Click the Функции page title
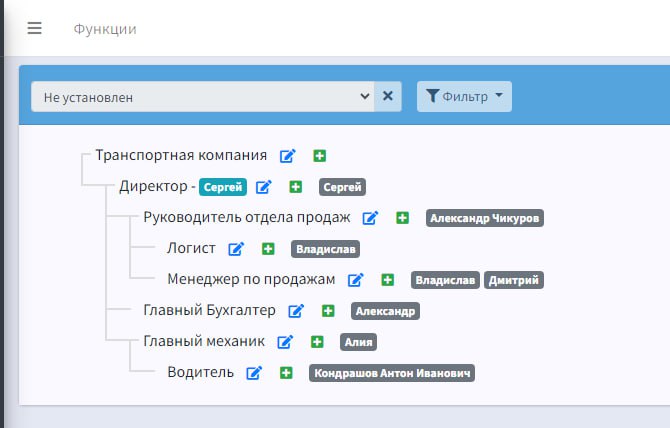This screenshot has width=670, height=428. pos(105,29)
